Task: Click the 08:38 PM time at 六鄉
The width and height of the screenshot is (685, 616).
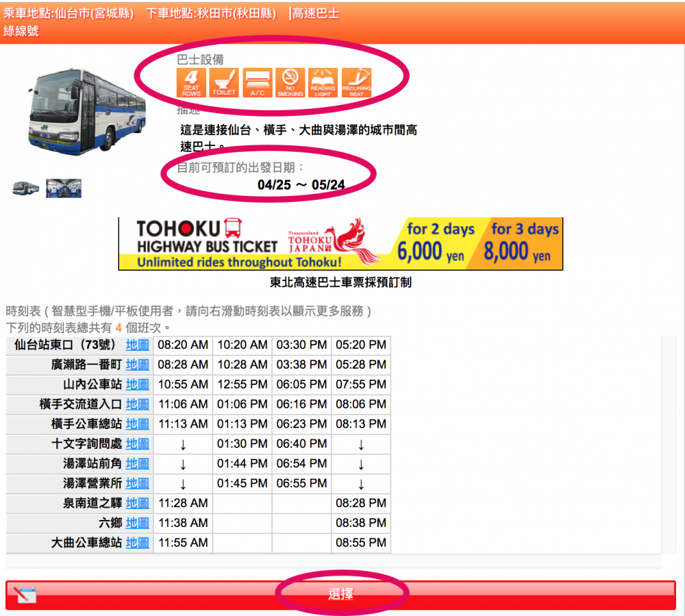Action: pyautogui.click(x=361, y=523)
